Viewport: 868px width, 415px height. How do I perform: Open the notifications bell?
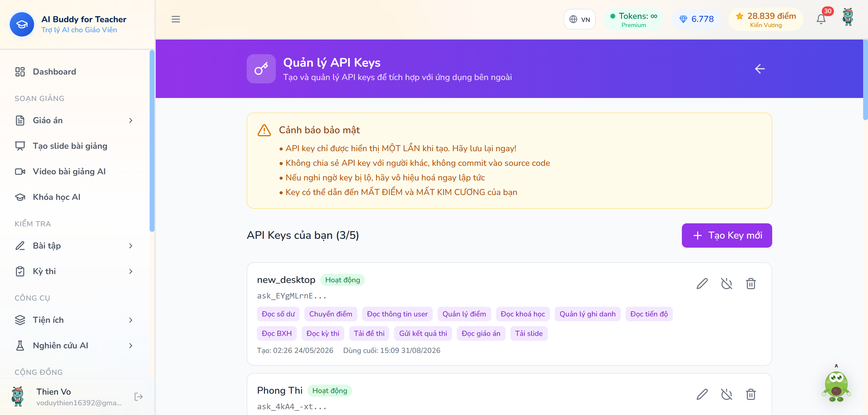click(x=821, y=19)
